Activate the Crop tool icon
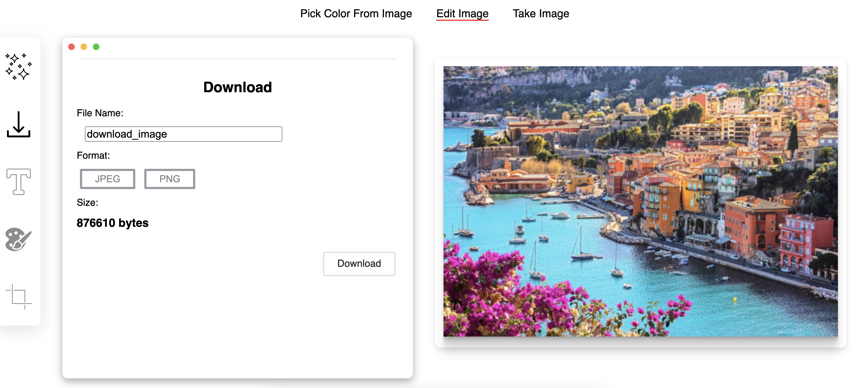The height and width of the screenshot is (388, 868). pyautogui.click(x=19, y=296)
